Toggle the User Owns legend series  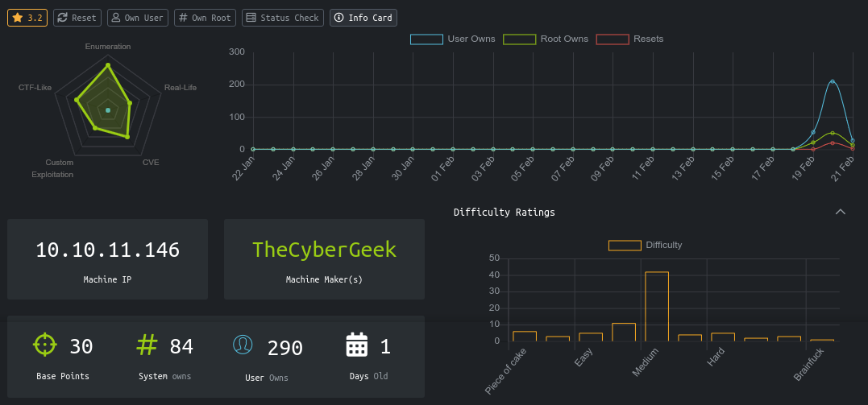[441, 39]
